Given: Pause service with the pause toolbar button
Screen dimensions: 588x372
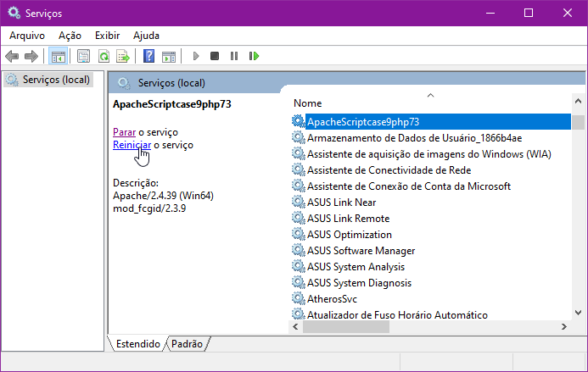Looking at the screenshot, I should (234, 56).
